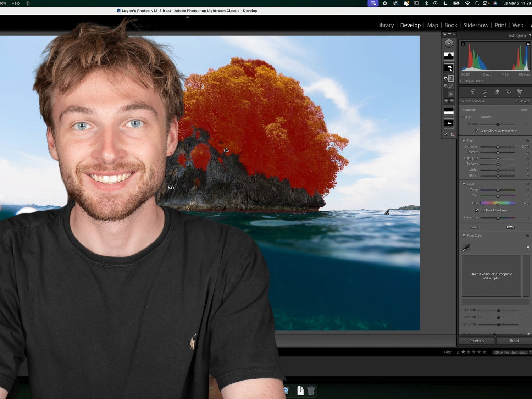Switch to the Library module
Screen dimensions: 532x399
coord(385,25)
